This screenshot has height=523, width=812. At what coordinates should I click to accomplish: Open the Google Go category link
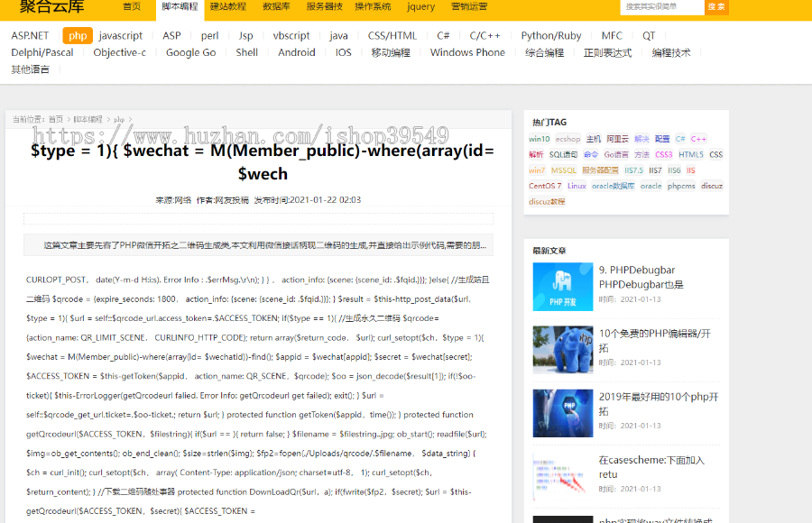tap(190, 52)
